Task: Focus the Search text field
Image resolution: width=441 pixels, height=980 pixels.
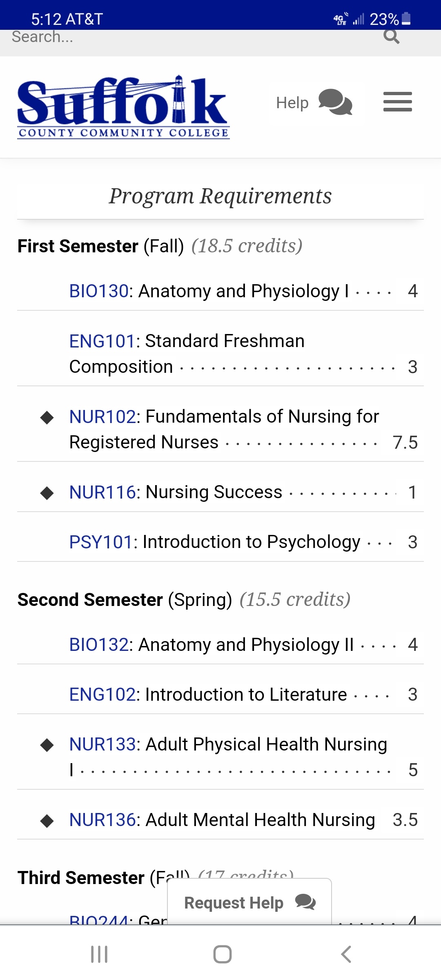Action: pyautogui.click(x=192, y=37)
